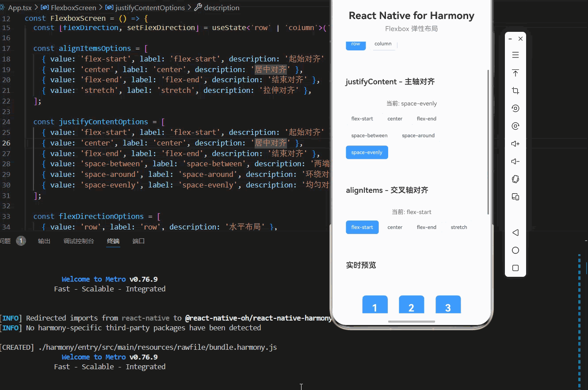Choose alignItems stretch option
This screenshot has width=588, height=390.
(x=459, y=227)
